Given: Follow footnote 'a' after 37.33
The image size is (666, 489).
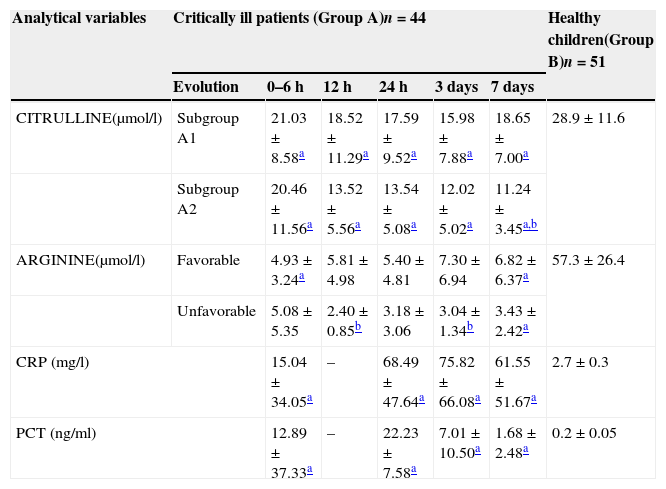Looking at the screenshot, I should pos(309,470).
